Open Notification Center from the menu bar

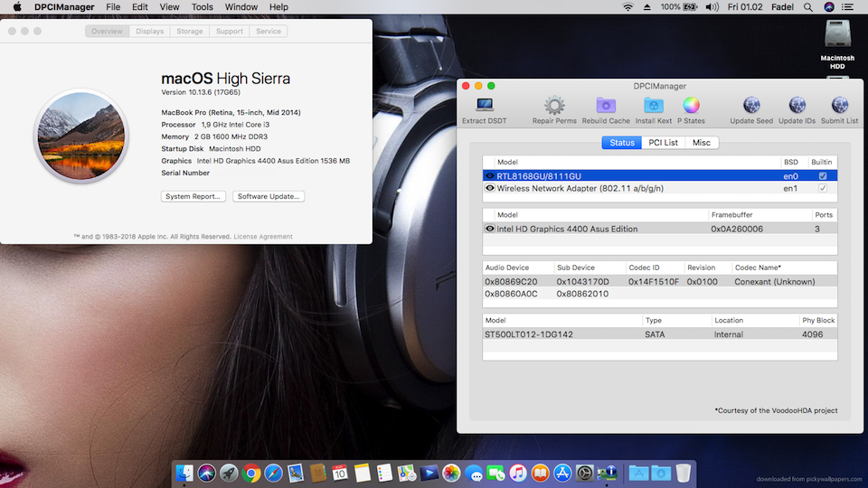click(847, 7)
